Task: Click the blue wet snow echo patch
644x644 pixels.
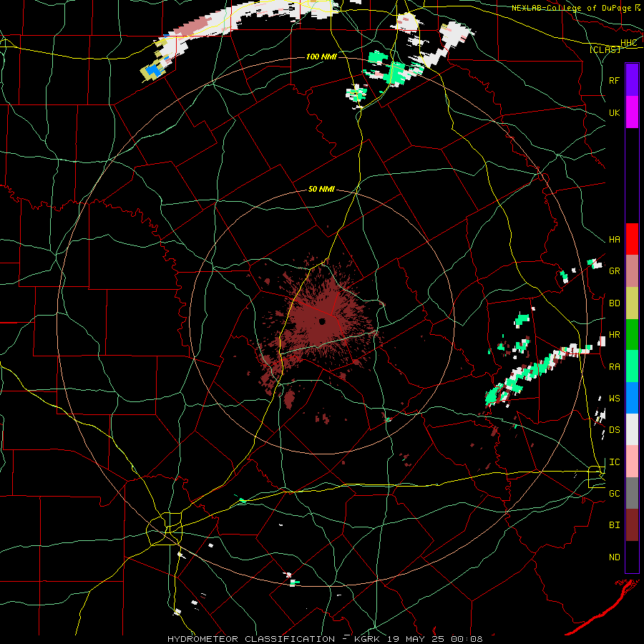Action: tap(155, 69)
